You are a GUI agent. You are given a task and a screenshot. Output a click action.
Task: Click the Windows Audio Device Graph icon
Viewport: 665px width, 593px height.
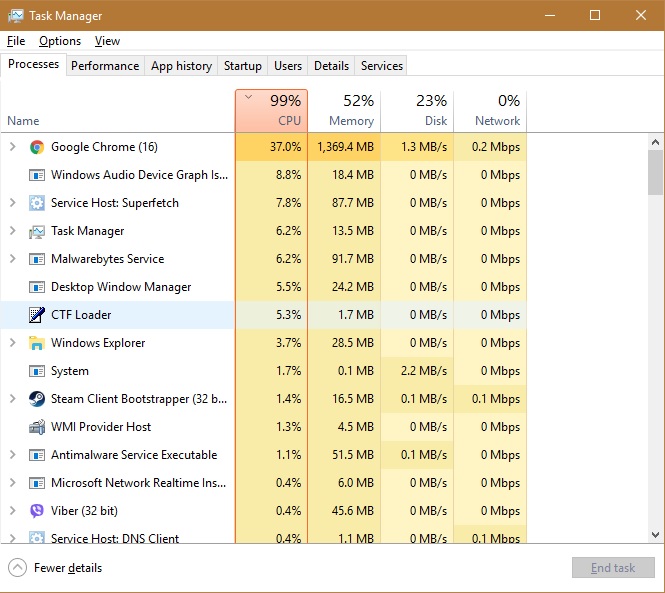[37, 175]
